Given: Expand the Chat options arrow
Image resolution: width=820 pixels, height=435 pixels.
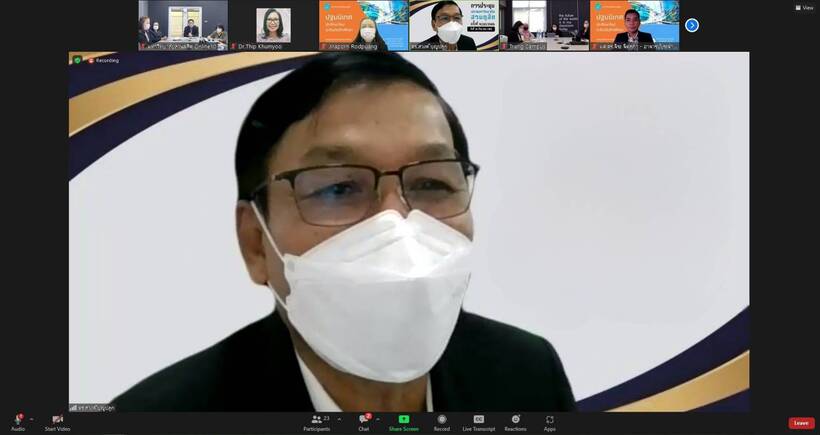Looking at the screenshot, I should click(378, 419).
